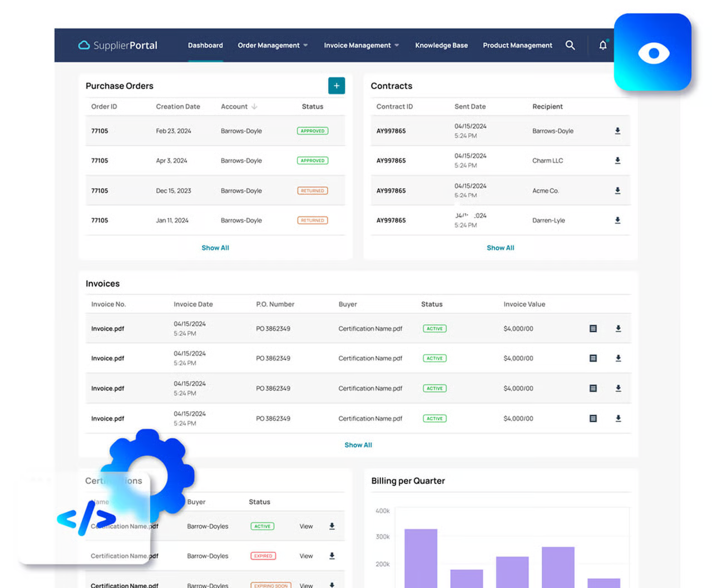The image size is (712, 588).
Task: Click the search magnifier icon in navbar
Action: [x=570, y=45]
